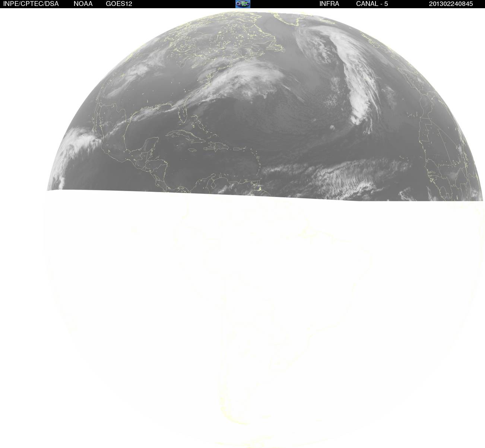Click the CANAL - 5 label
This screenshot has width=485, height=448.
pos(372,4)
